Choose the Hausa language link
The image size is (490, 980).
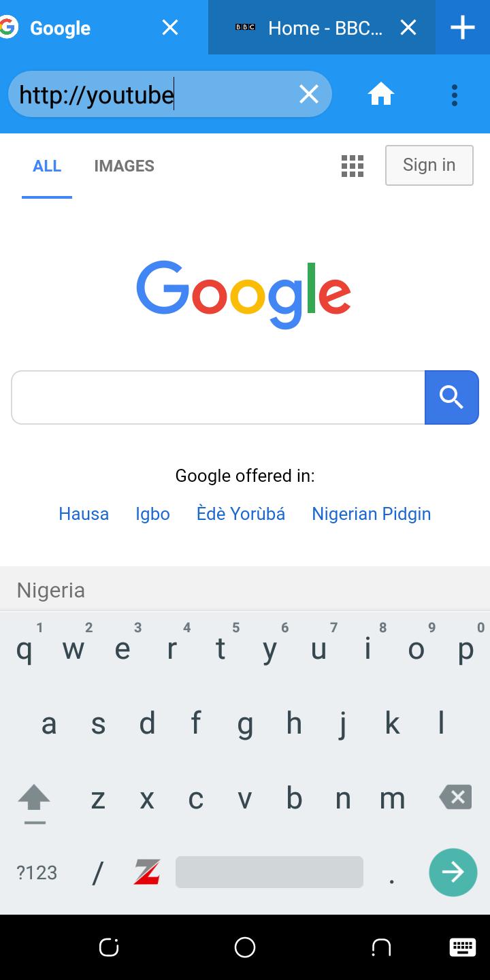pos(84,514)
